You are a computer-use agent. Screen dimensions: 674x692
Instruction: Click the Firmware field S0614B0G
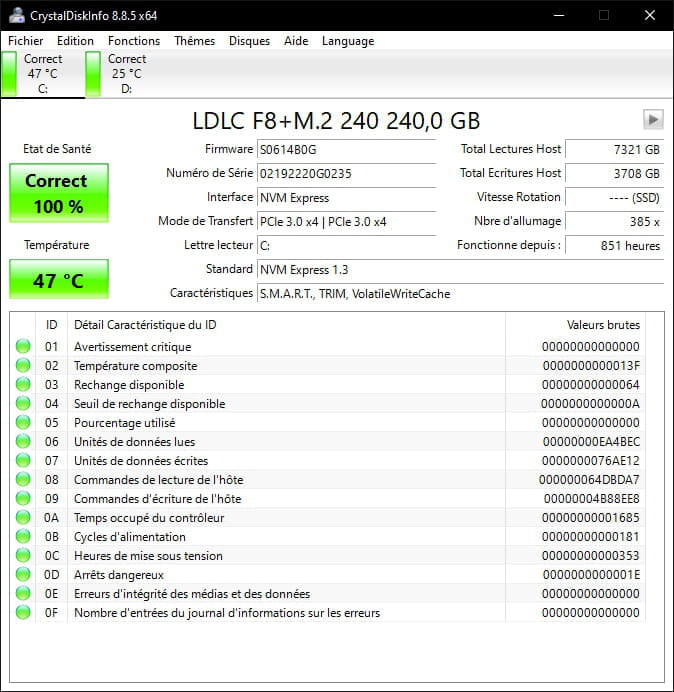pos(346,150)
